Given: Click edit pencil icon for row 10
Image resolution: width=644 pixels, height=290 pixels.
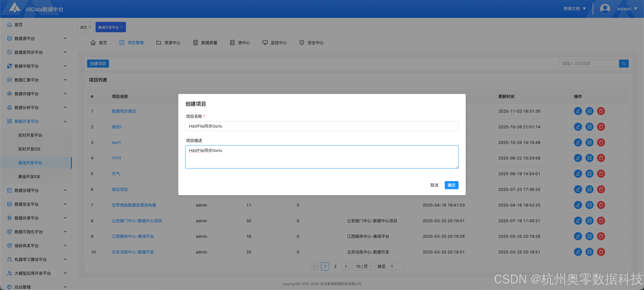Looking at the screenshot, I should pyautogui.click(x=578, y=252).
